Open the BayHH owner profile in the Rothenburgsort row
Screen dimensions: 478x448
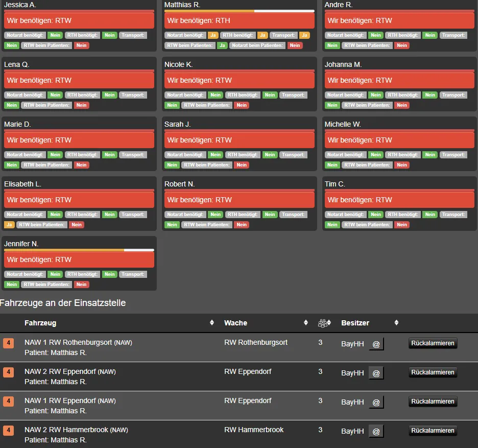point(352,344)
